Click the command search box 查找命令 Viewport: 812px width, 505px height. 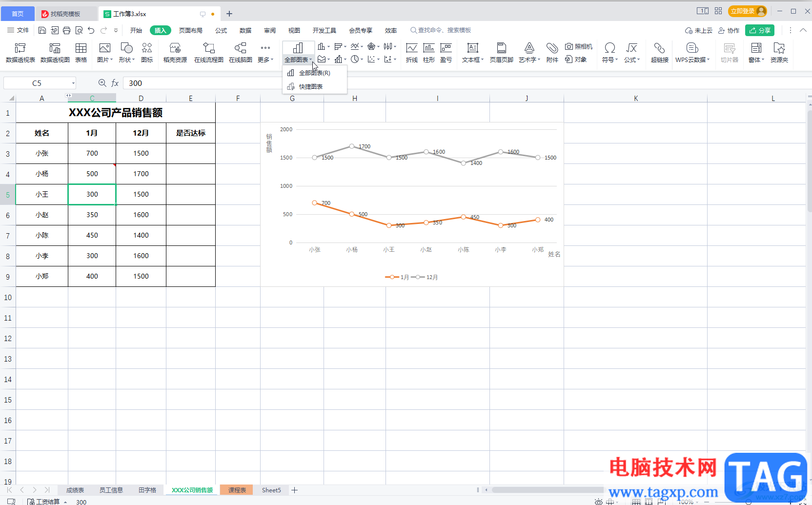pyautogui.click(x=441, y=30)
